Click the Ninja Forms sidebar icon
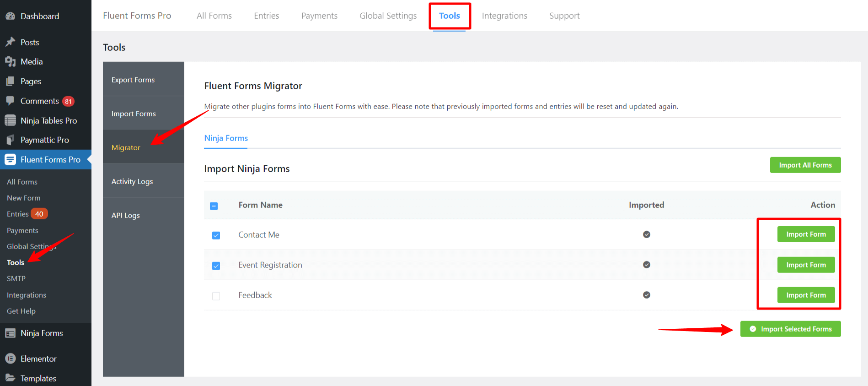868x386 pixels. [x=10, y=333]
